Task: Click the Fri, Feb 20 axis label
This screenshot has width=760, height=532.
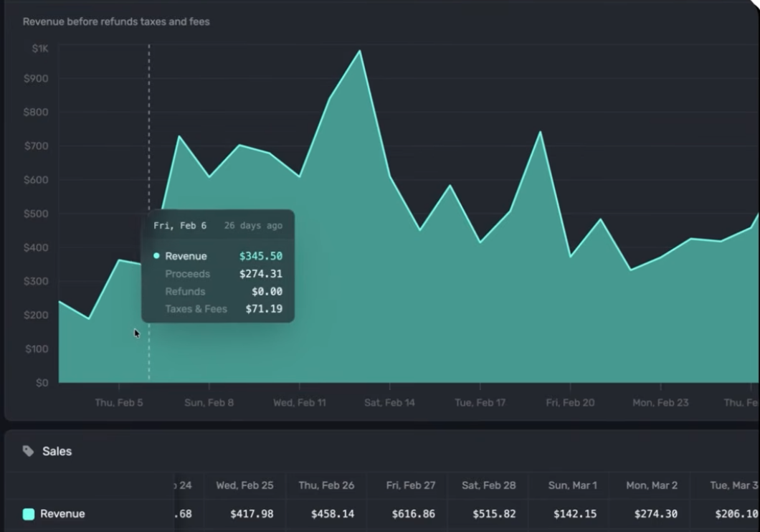Action: point(570,403)
